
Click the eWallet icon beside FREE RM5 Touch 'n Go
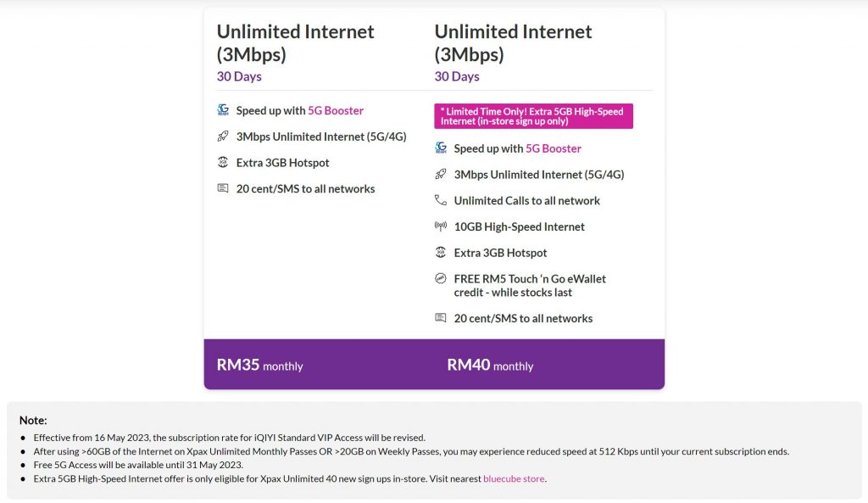coord(441,278)
